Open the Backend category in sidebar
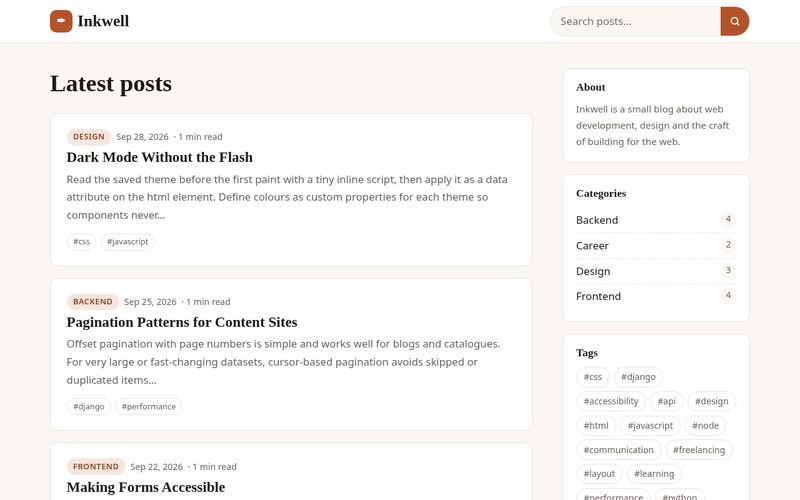Image resolution: width=800 pixels, height=500 pixels. click(x=656, y=220)
